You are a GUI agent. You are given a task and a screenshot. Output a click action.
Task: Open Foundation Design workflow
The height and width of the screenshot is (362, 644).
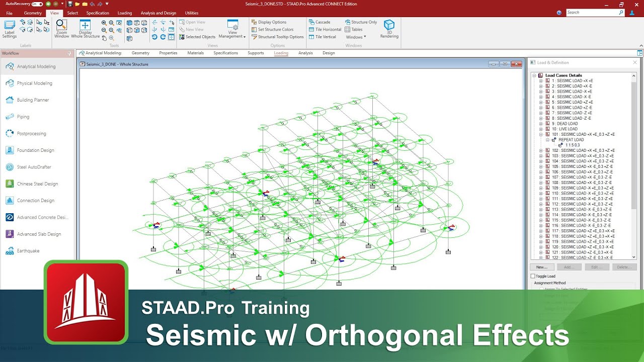(38, 150)
